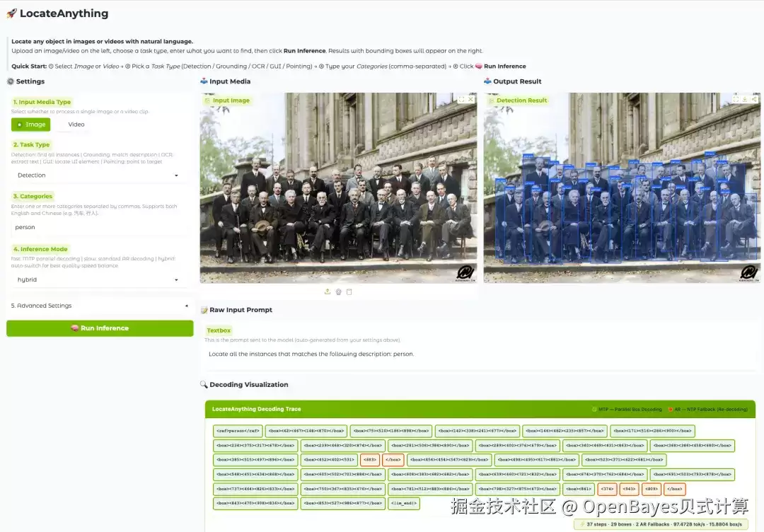Download the Detection Result image

coord(745,99)
